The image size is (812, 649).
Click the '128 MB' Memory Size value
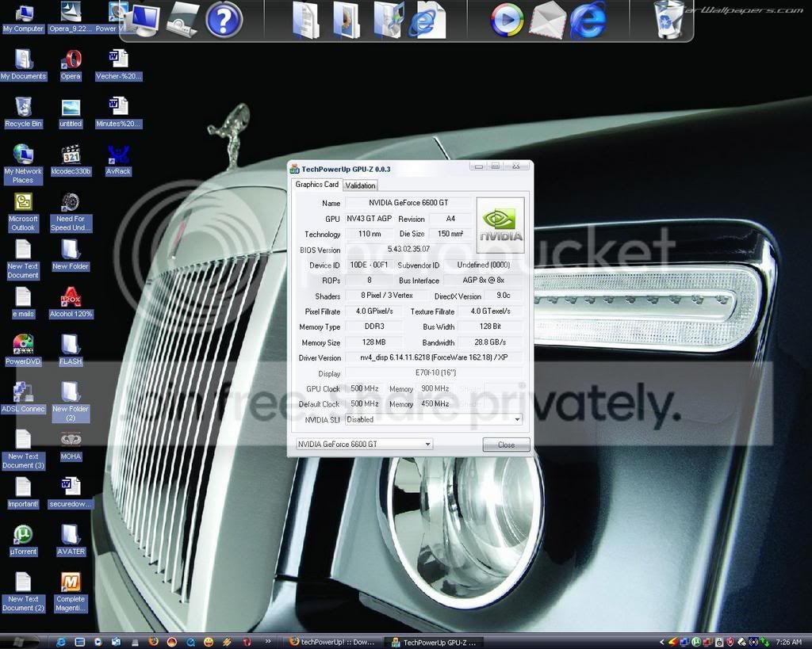tap(374, 342)
